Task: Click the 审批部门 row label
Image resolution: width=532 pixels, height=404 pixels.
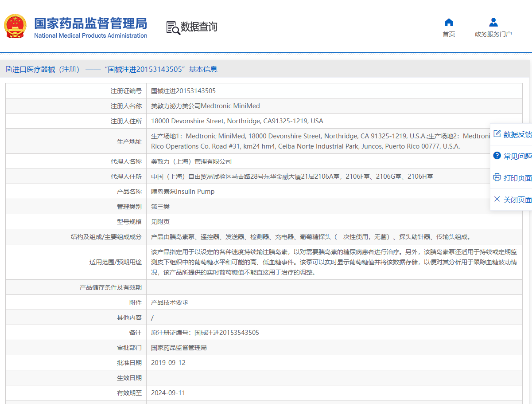Action: click(129, 348)
